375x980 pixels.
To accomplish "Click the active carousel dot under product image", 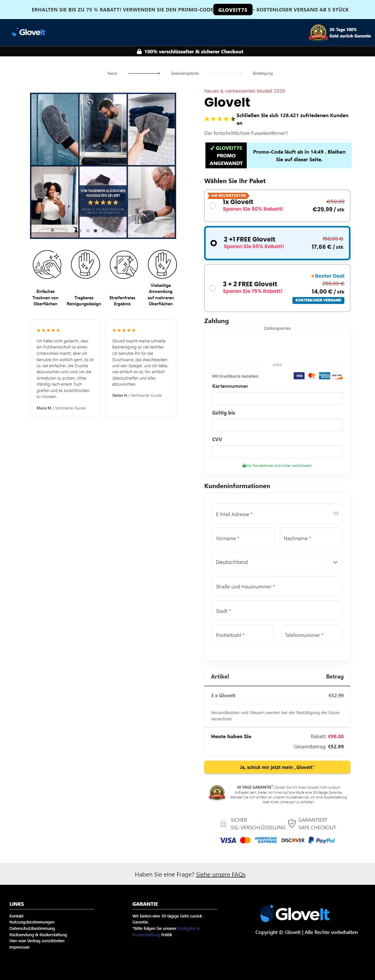I will (x=95, y=230).
